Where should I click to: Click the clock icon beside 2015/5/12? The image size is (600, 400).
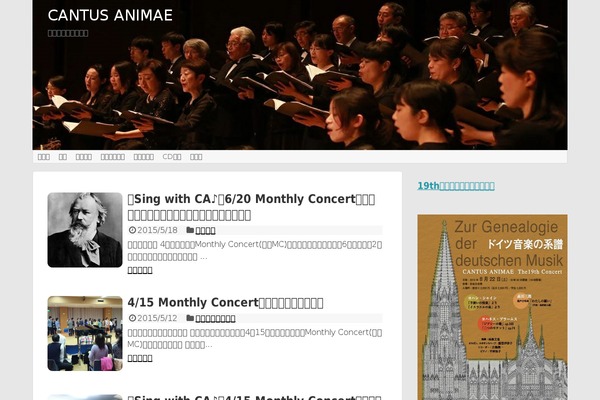[x=132, y=318]
